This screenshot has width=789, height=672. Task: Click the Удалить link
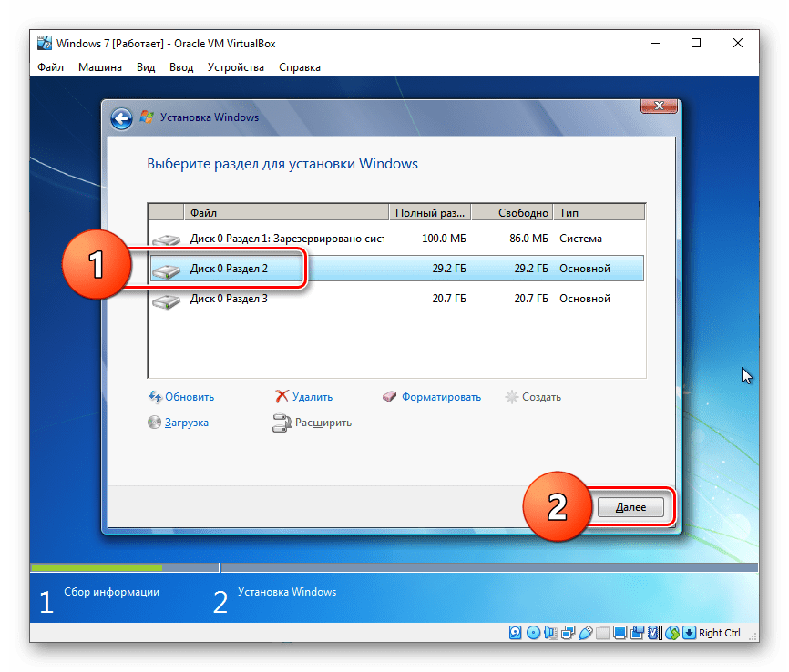point(312,397)
